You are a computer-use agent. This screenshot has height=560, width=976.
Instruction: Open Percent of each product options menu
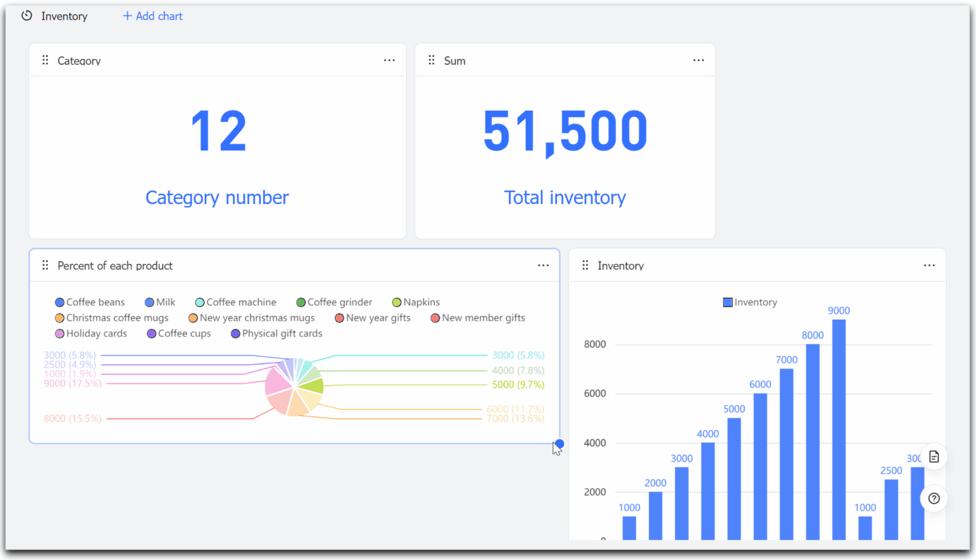(x=543, y=265)
